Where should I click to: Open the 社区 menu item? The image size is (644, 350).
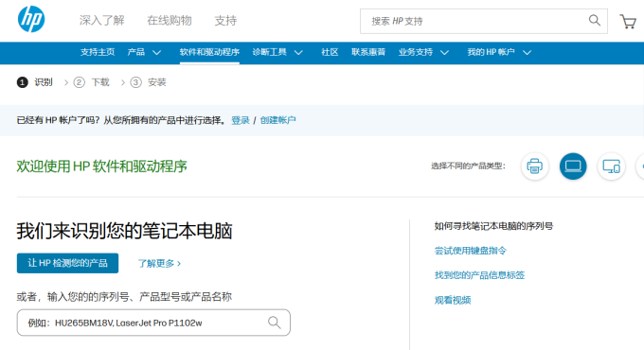click(330, 52)
